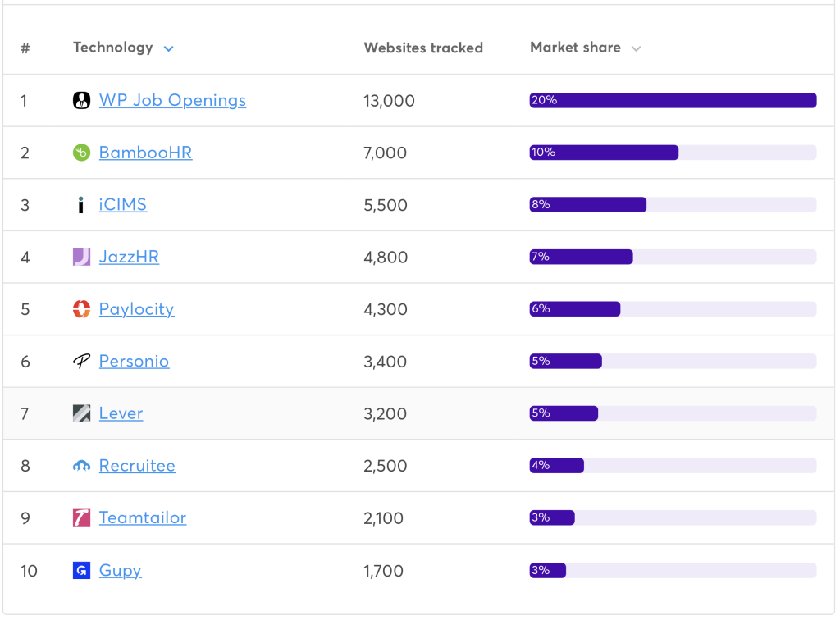
Task: Open the JazzHR link
Action: click(129, 257)
